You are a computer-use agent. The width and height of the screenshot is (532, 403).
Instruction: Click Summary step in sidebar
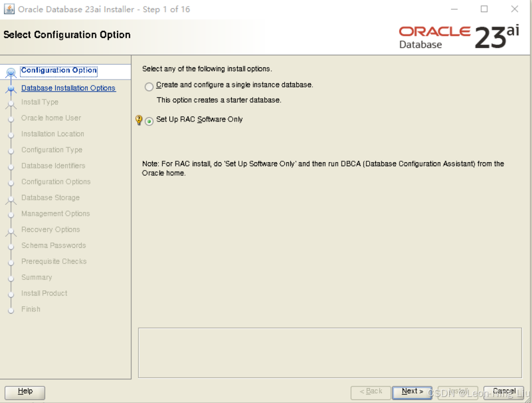36,277
